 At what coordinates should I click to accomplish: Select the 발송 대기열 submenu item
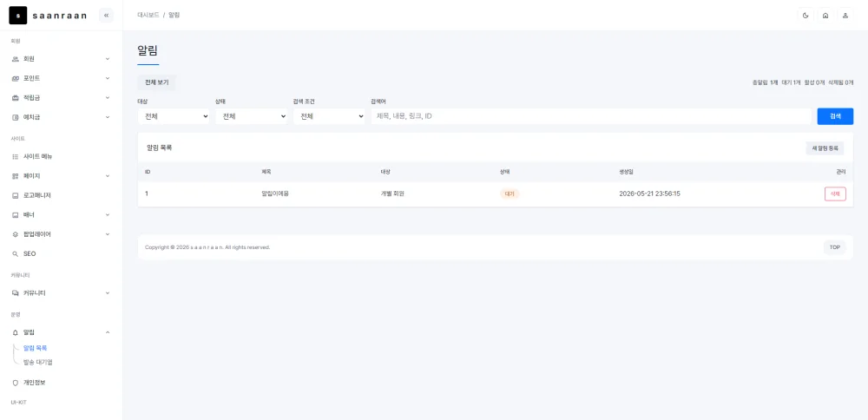tap(38, 362)
